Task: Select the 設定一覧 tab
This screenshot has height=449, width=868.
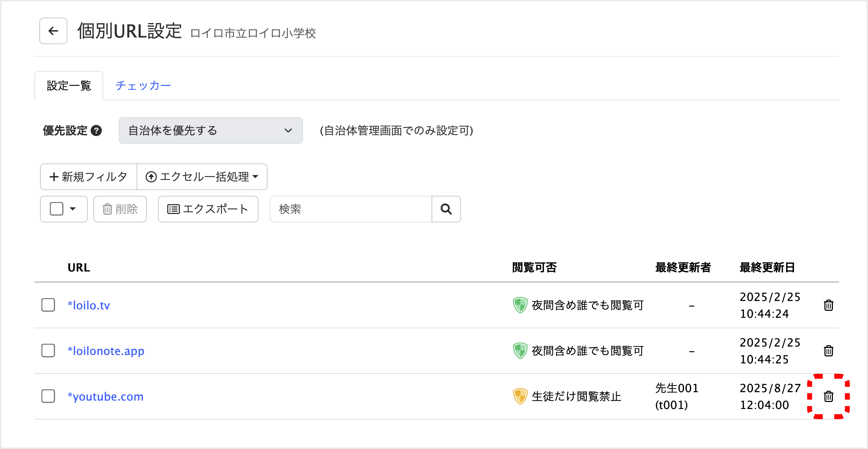Action: (69, 86)
